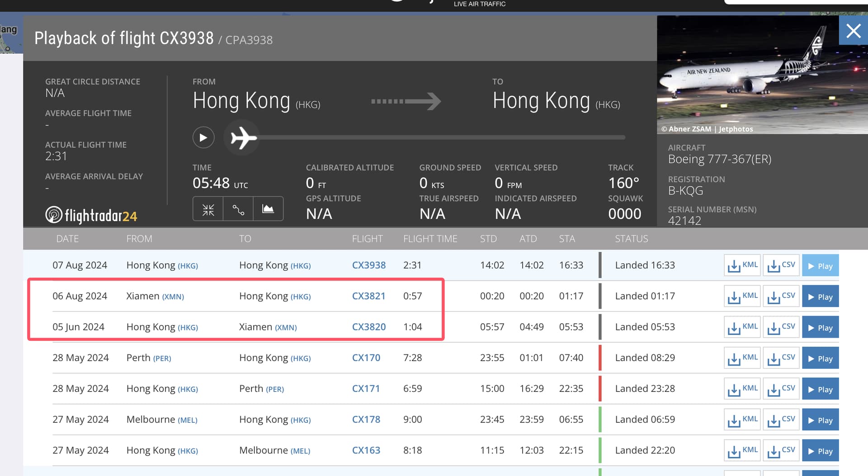Open the altitude graph chart icon
868x476 pixels.
point(268,209)
